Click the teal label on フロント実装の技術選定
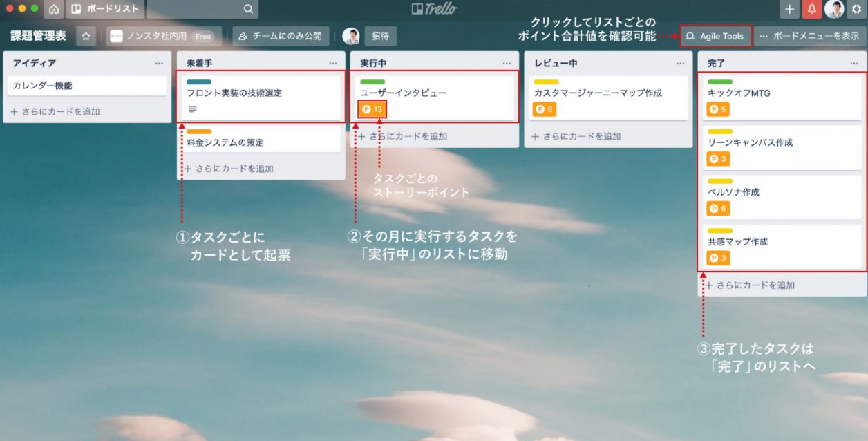 199,82
